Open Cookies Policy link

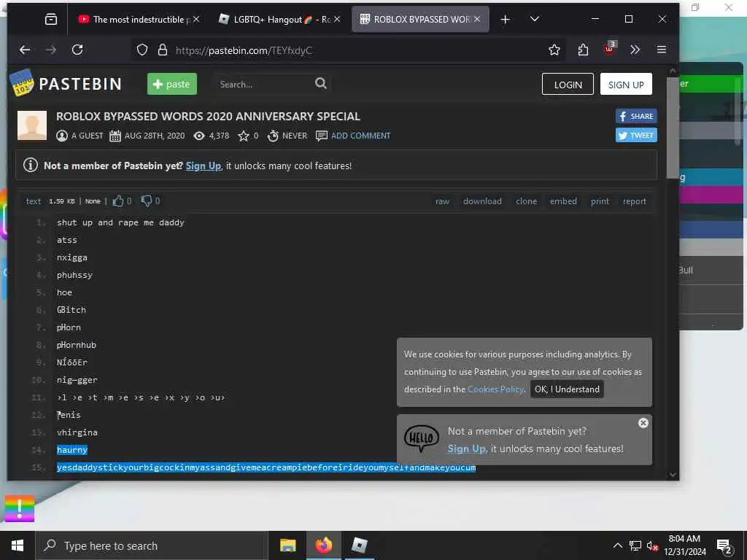[495, 389]
